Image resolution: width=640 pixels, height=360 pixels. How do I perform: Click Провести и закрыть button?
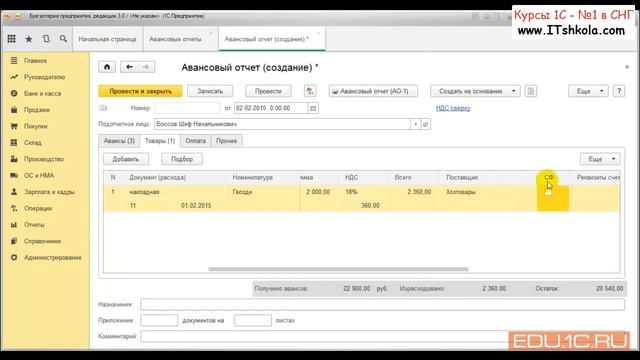click(x=140, y=91)
